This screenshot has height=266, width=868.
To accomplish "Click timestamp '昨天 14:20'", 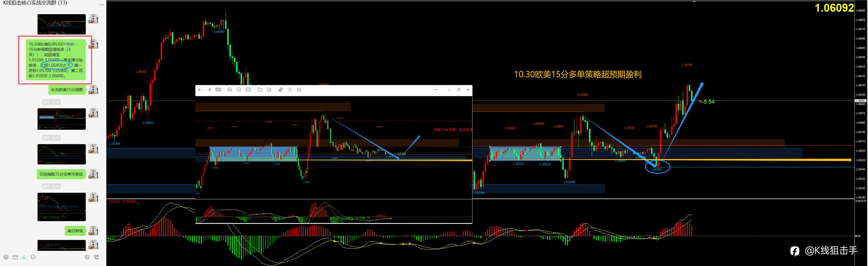I will 51,138.
